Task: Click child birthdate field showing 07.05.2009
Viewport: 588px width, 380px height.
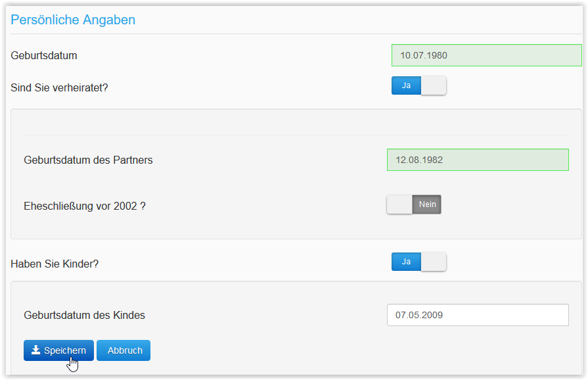Action: click(x=478, y=315)
